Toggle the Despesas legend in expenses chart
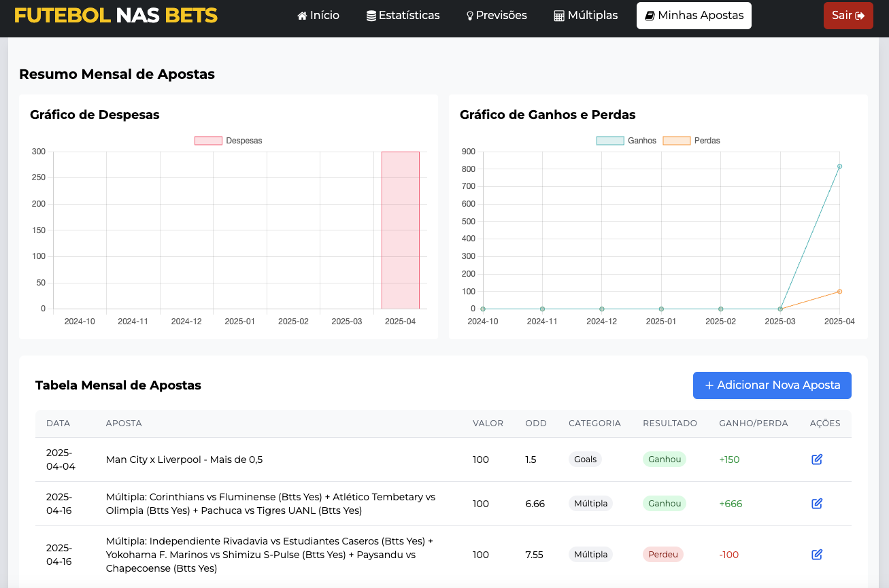Image resolution: width=889 pixels, height=588 pixels. tap(229, 141)
